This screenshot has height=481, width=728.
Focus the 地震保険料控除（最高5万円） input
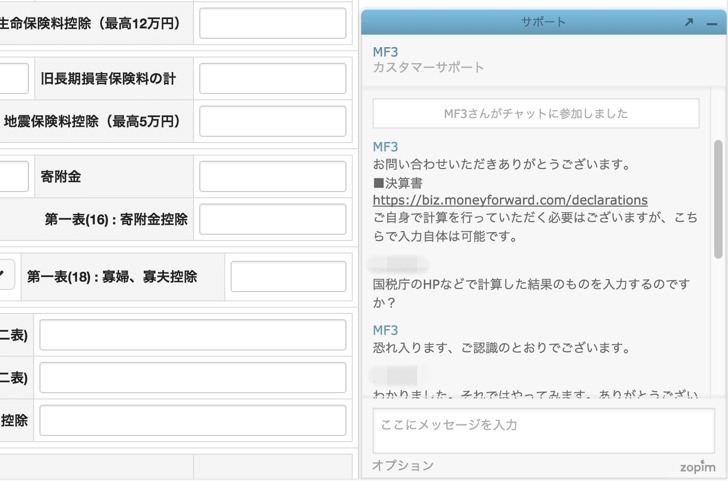click(x=273, y=121)
